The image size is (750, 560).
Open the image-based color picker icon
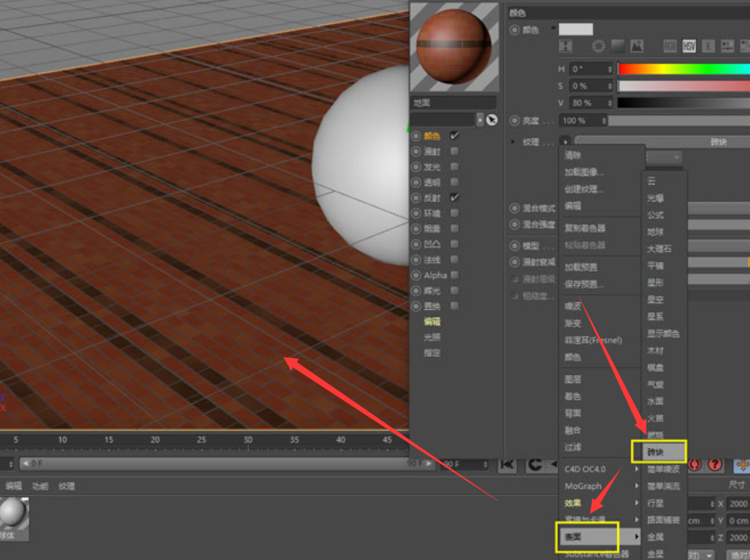coord(637,45)
